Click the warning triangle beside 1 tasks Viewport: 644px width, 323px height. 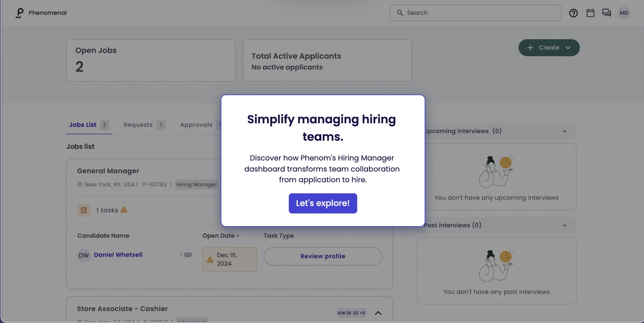[x=124, y=210]
